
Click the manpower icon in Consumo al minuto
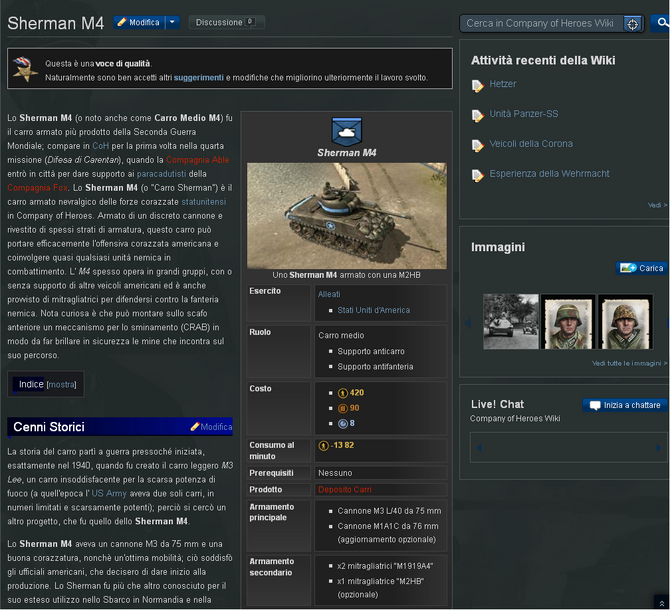323,446
